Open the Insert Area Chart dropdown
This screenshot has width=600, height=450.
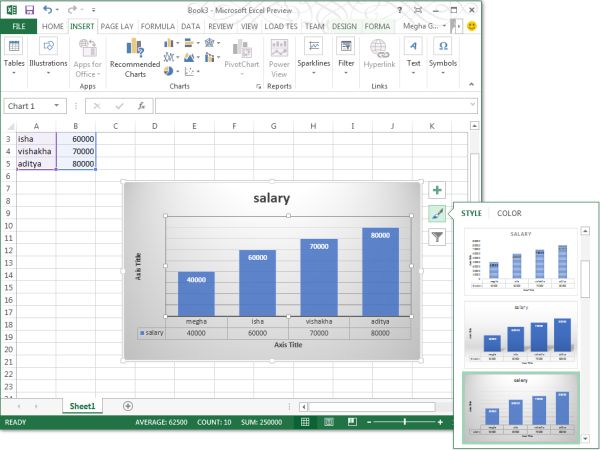[191, 57]
